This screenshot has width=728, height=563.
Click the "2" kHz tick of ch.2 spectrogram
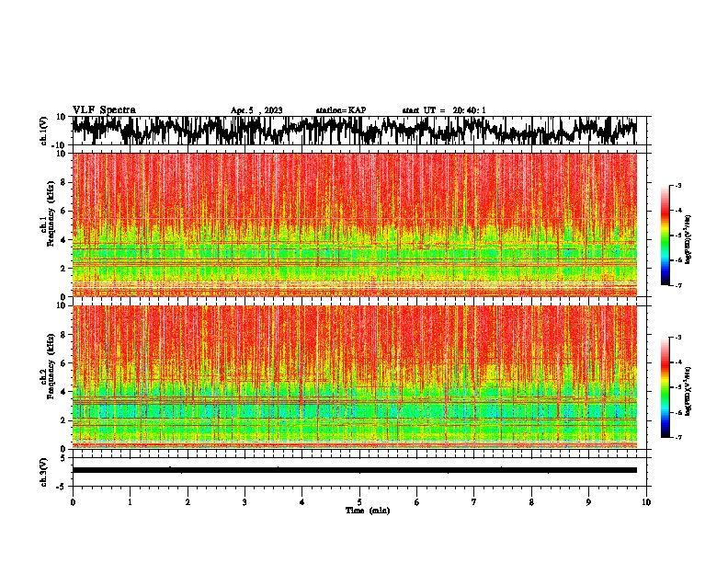[63, 420]
